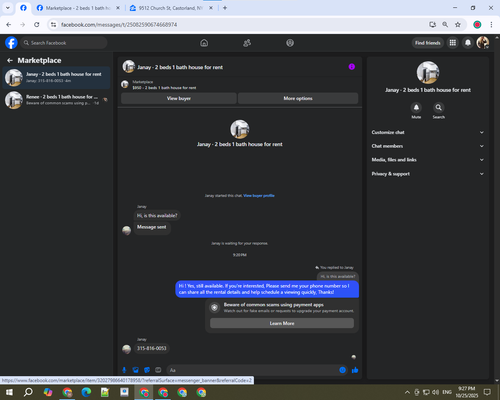Open Chrome zoom magnifier icon
Viewport: 500px width, 400px height.
pos(445,25)
